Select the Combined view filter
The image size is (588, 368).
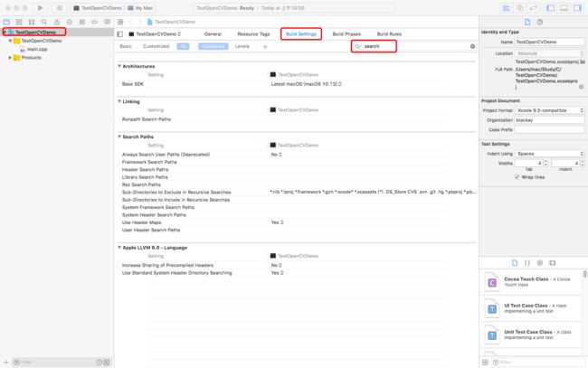point(213,46)
